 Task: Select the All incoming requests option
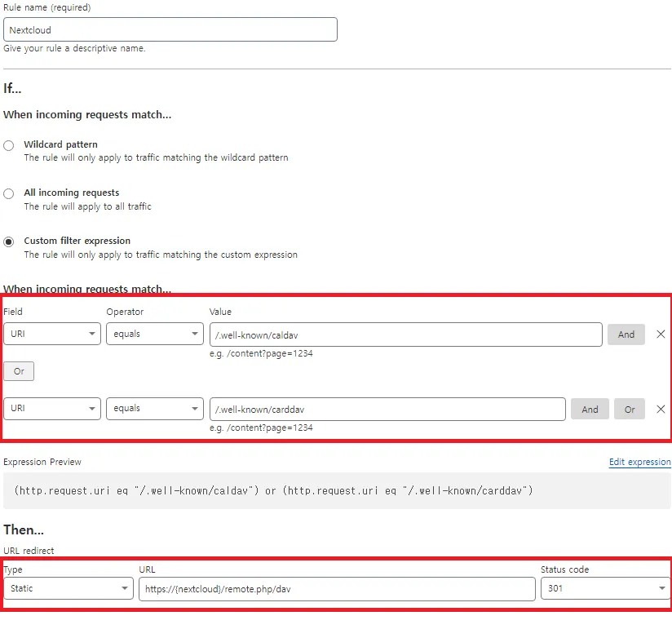tap(7, 193)
